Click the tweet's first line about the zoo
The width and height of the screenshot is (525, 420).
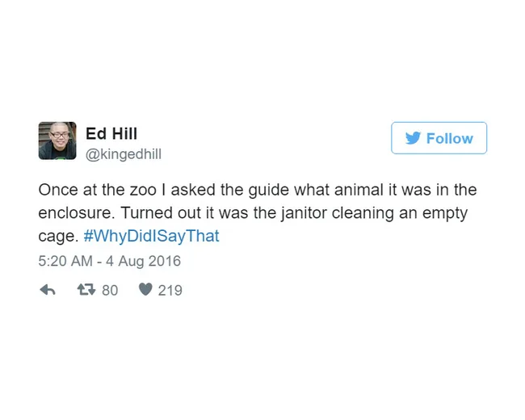(257, 191)
